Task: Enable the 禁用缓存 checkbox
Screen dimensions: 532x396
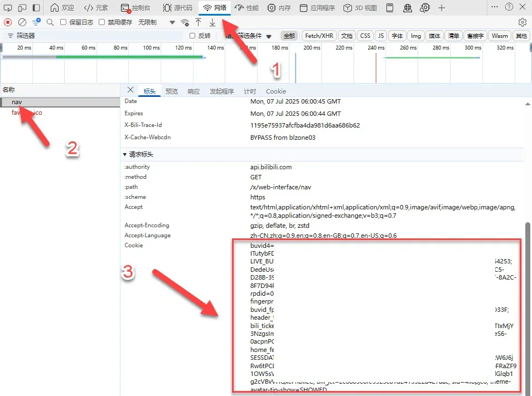Action: (102, 22)
